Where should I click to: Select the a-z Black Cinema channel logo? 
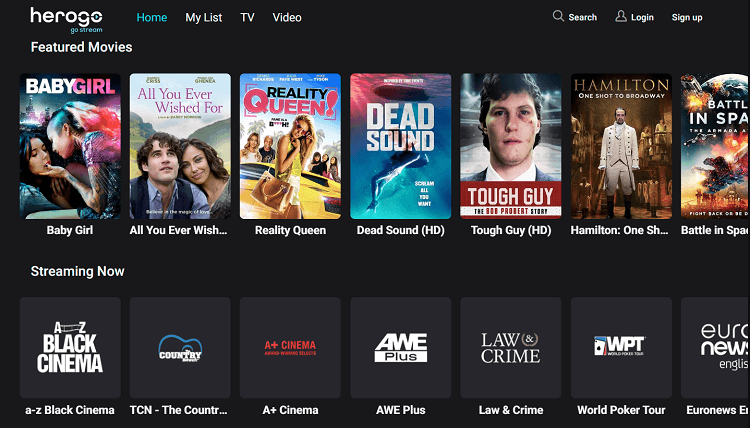(x=70, y=348)
